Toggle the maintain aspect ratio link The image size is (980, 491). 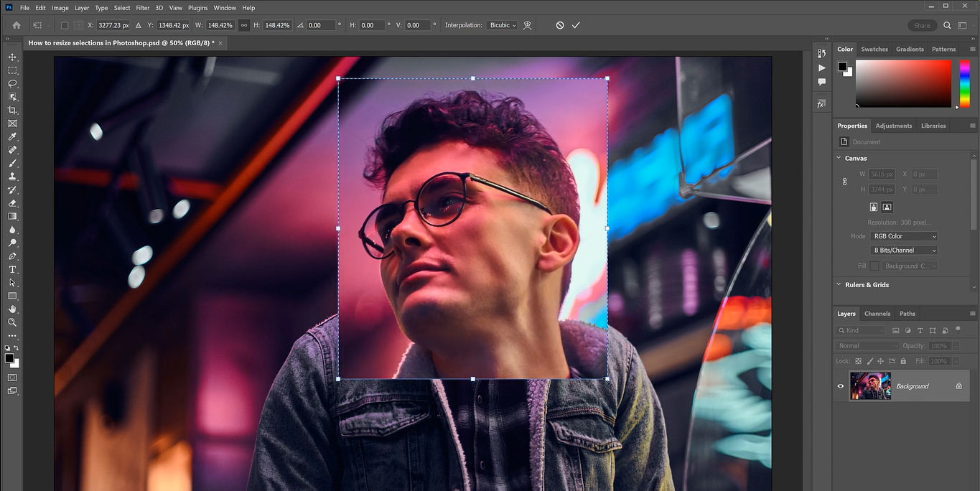pyautogui.click(x=244, y=25)
